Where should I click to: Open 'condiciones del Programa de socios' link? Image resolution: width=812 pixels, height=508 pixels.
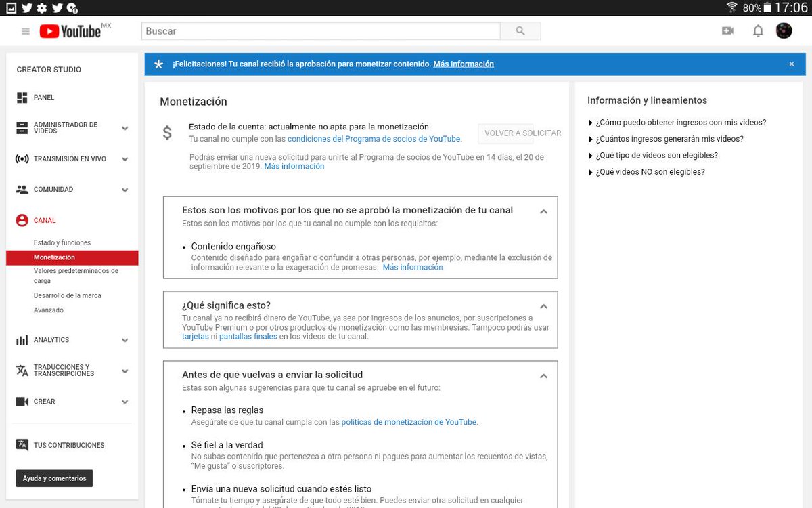[x=374, y=139]
